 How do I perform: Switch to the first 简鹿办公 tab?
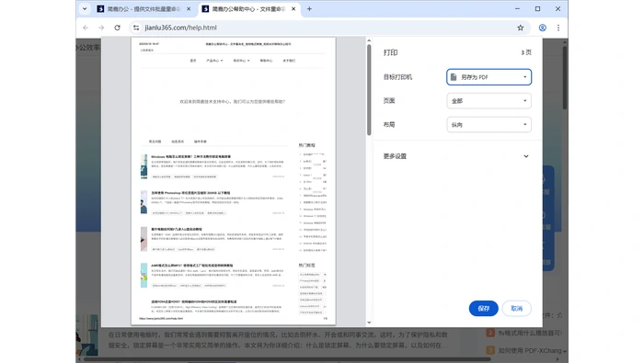pos(144,8)
